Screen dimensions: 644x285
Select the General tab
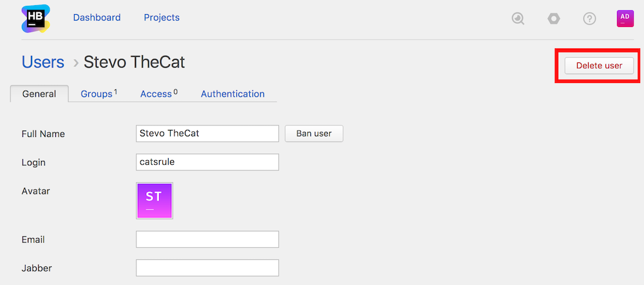tap(39, 94)
